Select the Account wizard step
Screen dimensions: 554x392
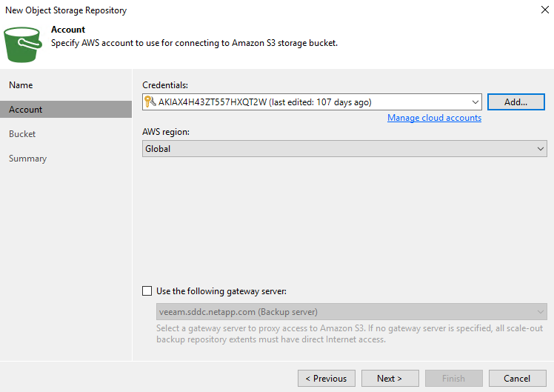point(26,110)
